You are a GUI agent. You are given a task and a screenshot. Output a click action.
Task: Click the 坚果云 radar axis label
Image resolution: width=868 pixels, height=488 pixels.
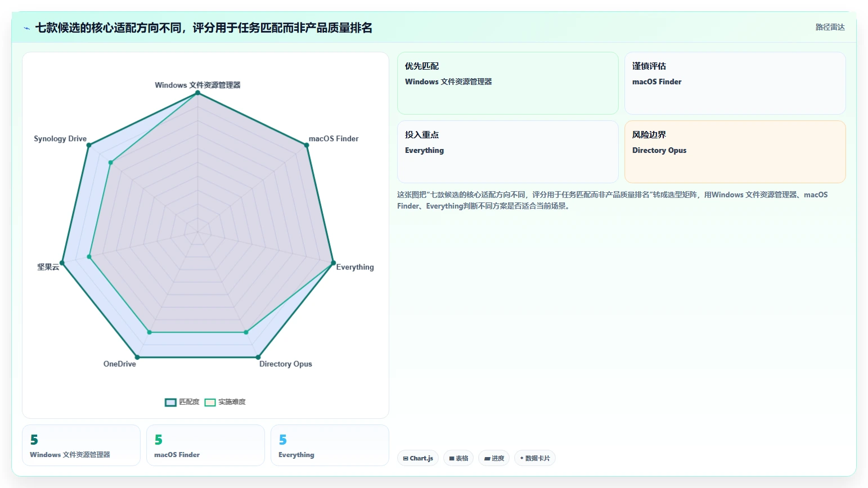point(48,267)
